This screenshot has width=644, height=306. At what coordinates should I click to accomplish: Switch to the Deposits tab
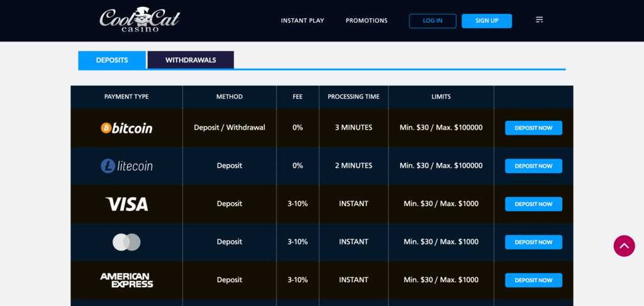[112, 60]
